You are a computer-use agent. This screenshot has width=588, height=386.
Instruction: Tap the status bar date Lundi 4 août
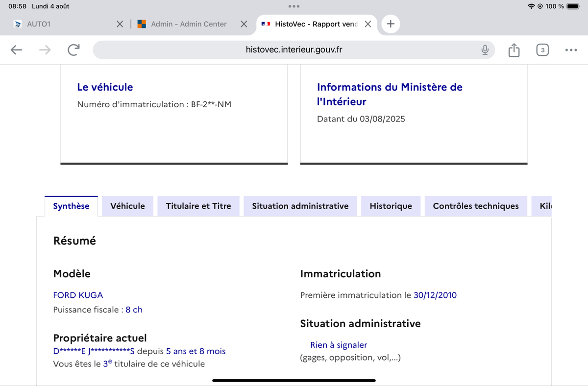coord(50,6)
